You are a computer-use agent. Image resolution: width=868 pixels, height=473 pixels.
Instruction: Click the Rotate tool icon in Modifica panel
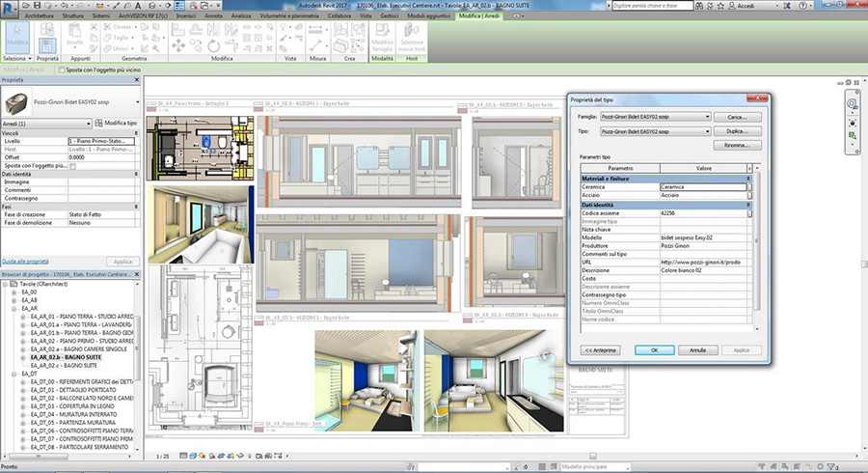(214, 46)
